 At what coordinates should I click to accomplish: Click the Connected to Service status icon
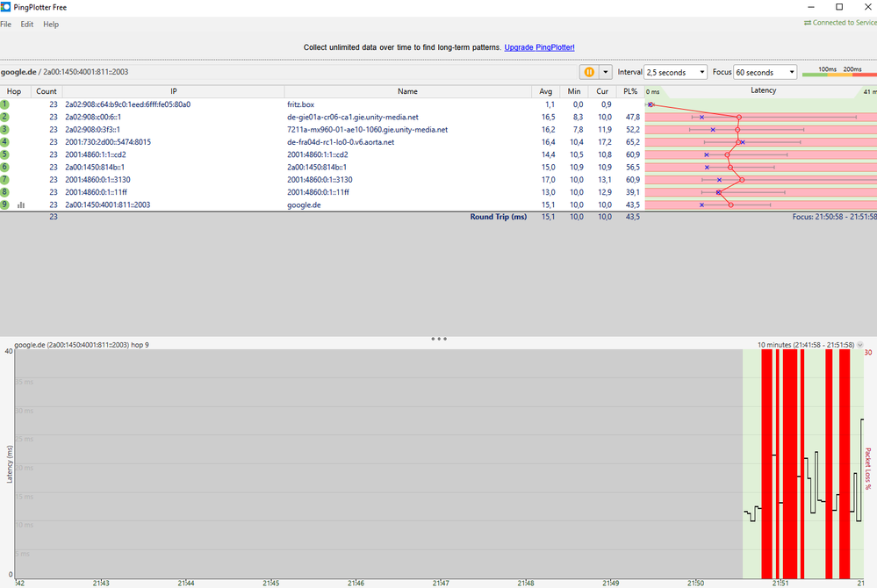[808, 23]
